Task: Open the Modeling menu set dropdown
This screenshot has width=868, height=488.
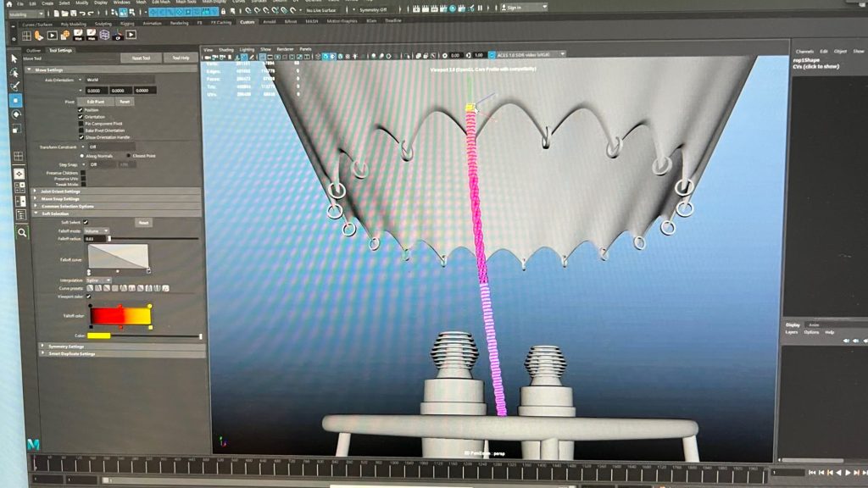Action: [26, 14]
